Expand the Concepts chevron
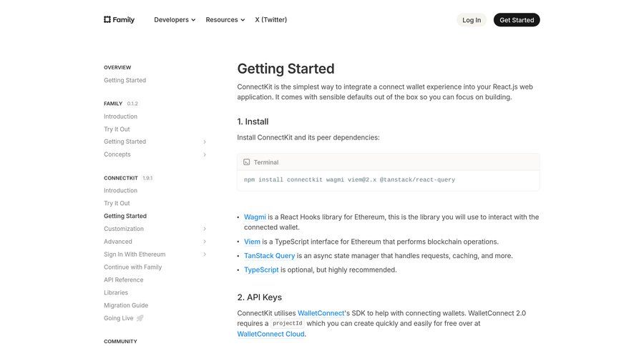 (x=205, y=154)
